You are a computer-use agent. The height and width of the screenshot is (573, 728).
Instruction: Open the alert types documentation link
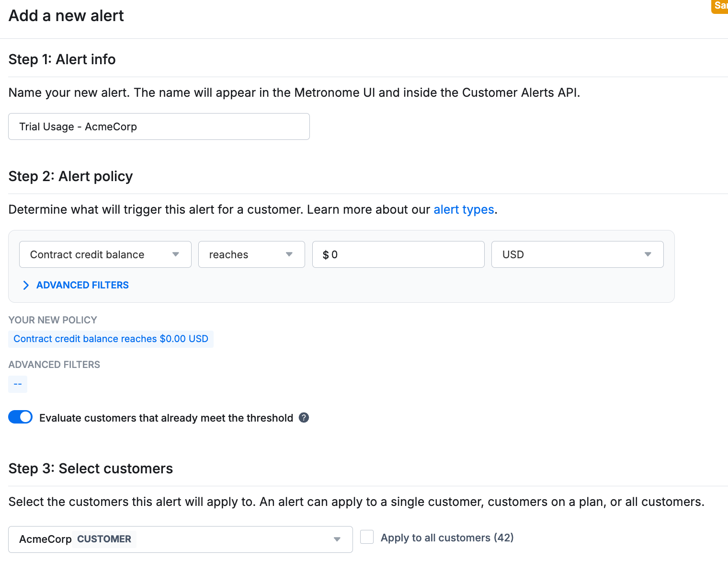coord(464,210)
